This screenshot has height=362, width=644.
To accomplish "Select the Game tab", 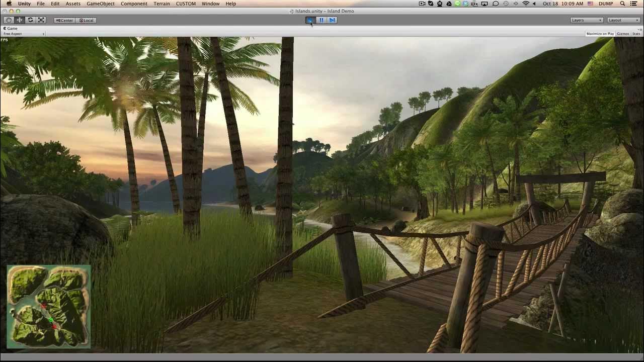I will (11, 29).
